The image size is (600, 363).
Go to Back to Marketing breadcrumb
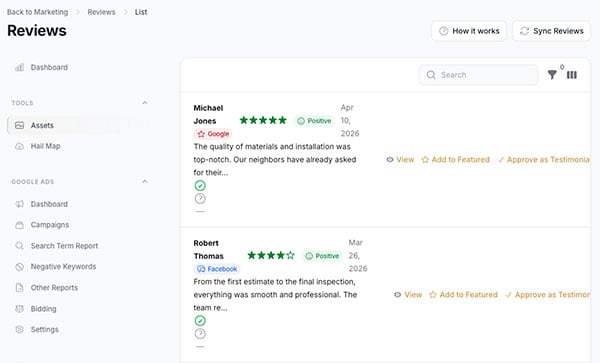(x=38, y=12)
